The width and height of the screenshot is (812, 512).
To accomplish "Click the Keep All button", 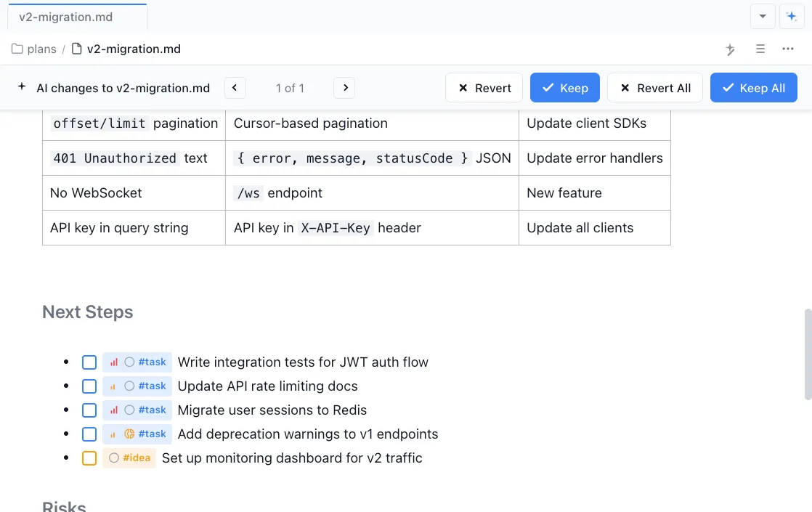I will click(x=754, y=87).
